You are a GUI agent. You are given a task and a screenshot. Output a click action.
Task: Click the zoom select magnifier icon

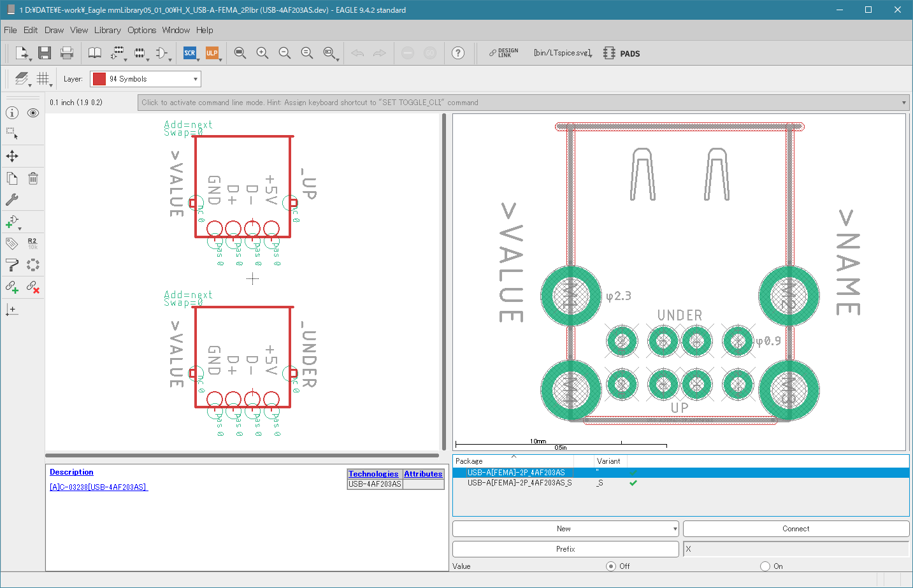point(330,53)
